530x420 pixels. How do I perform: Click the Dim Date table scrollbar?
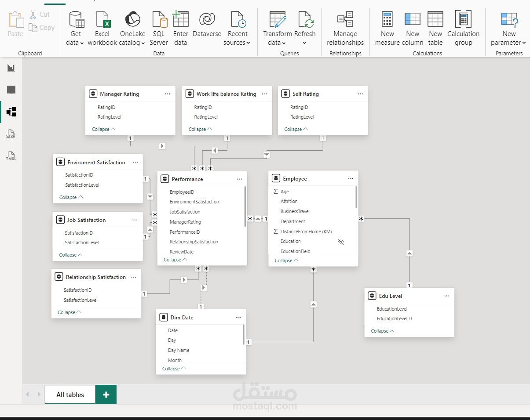[x=244, y=335]
